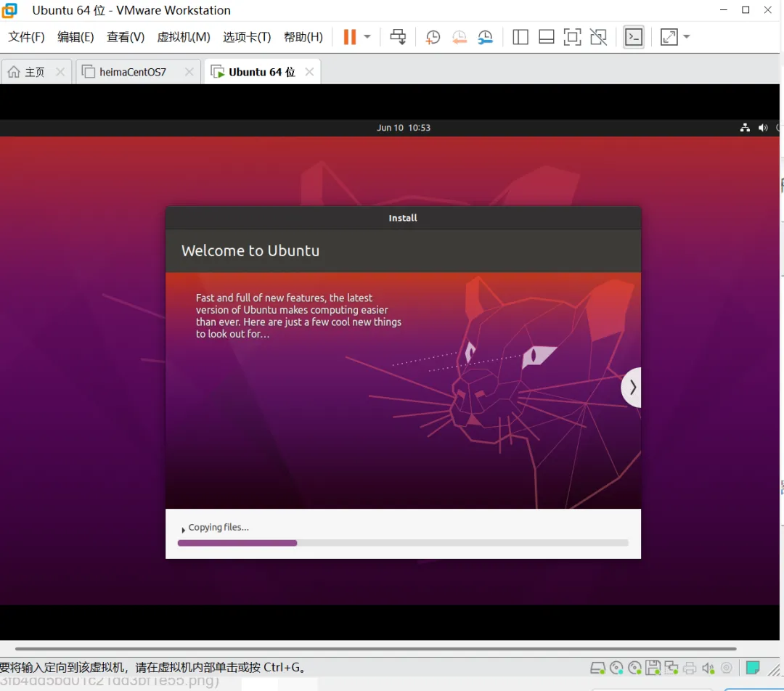Revert to the previous snapshot
This screenshot has height=691, width=784.
[x=459, y=37]
